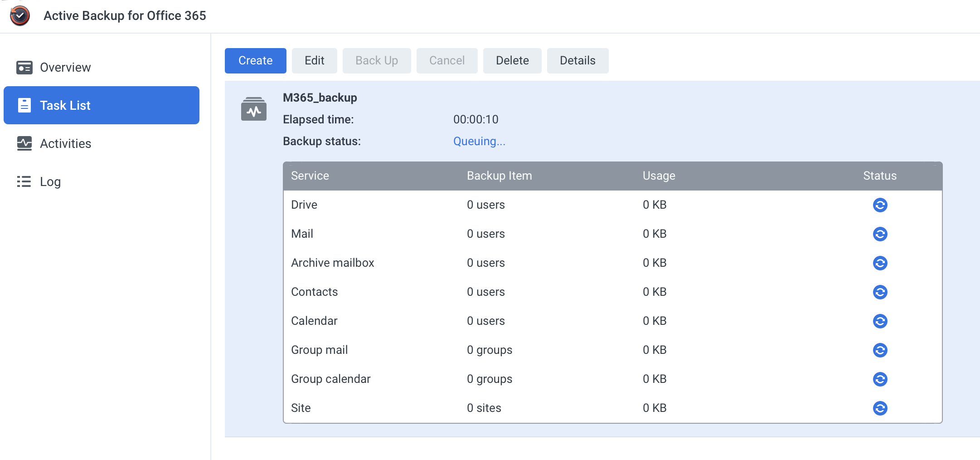980x460 pixels.
Task: Click the Archive mailbox sync status icon
Action: [x=879, y=263]
